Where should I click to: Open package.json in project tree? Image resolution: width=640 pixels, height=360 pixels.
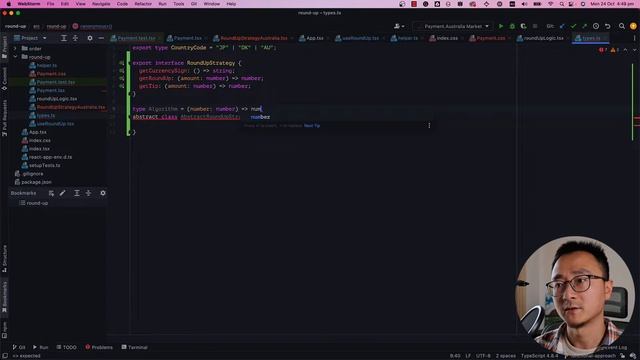(36, 182)
